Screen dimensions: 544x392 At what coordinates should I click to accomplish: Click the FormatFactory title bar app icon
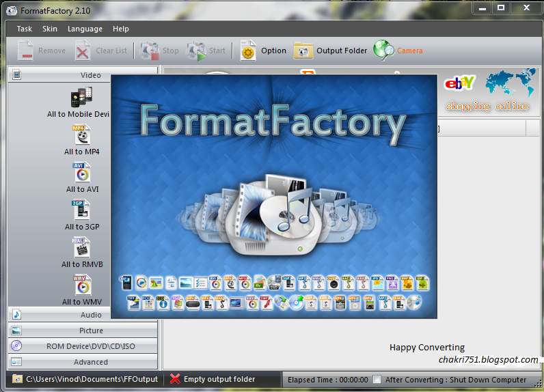point(12,11)
